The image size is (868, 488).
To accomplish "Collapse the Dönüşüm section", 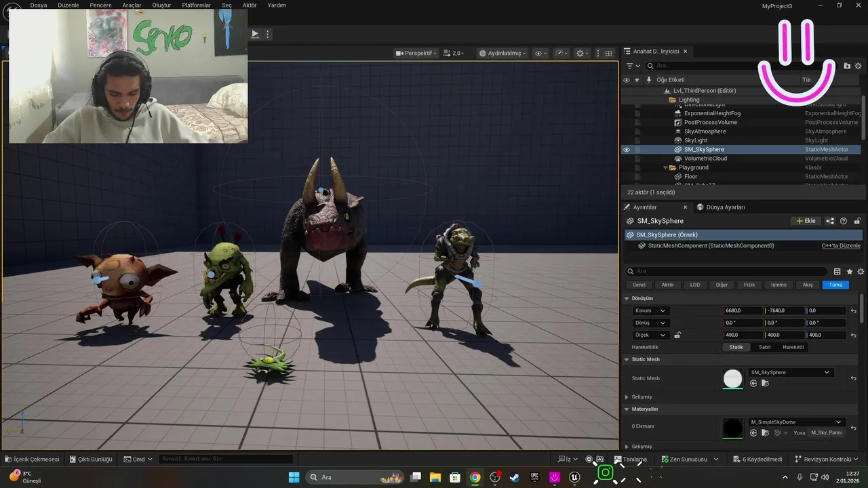I will pos(627,298).
